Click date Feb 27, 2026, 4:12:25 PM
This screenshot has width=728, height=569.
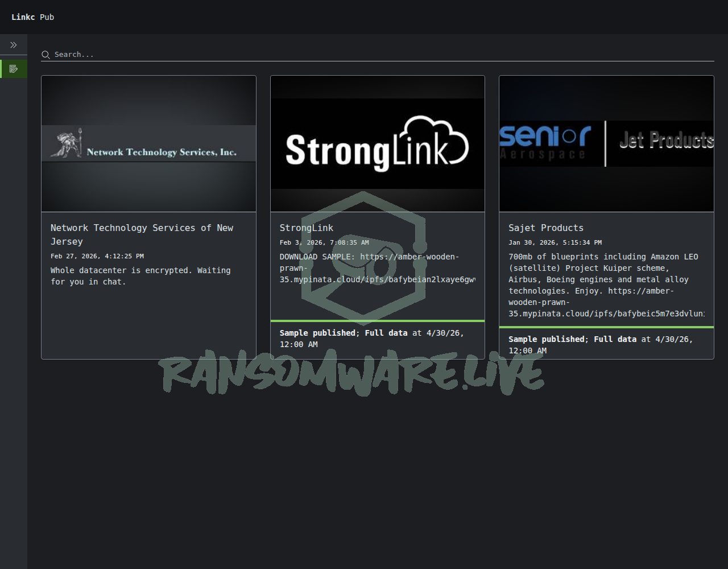click(x=97, y=256)
